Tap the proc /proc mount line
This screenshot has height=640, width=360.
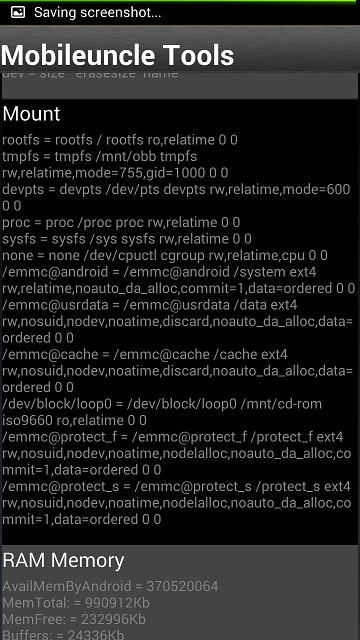click(x=121, y=222)
